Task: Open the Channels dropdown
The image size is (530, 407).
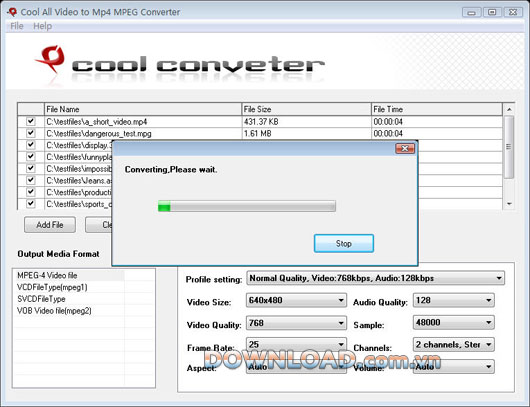Action: [x=454, y=344]
